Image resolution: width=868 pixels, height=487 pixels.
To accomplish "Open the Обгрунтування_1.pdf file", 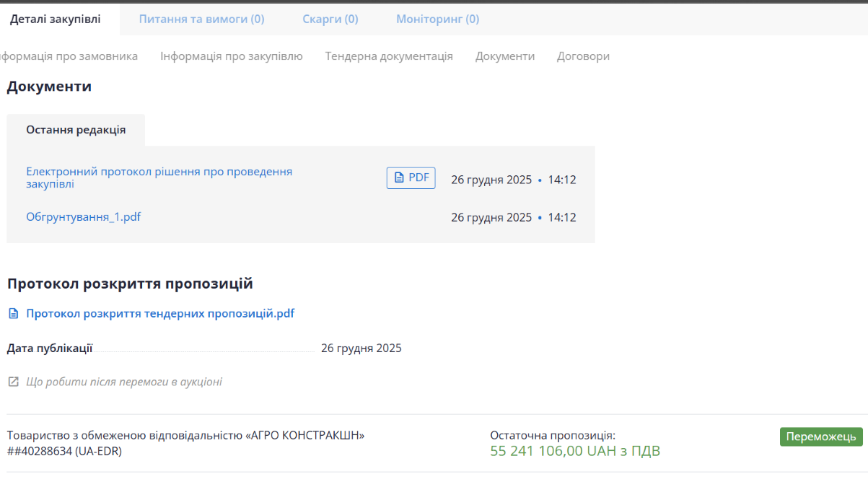I will pyautogui.click(x=83, y=216).
